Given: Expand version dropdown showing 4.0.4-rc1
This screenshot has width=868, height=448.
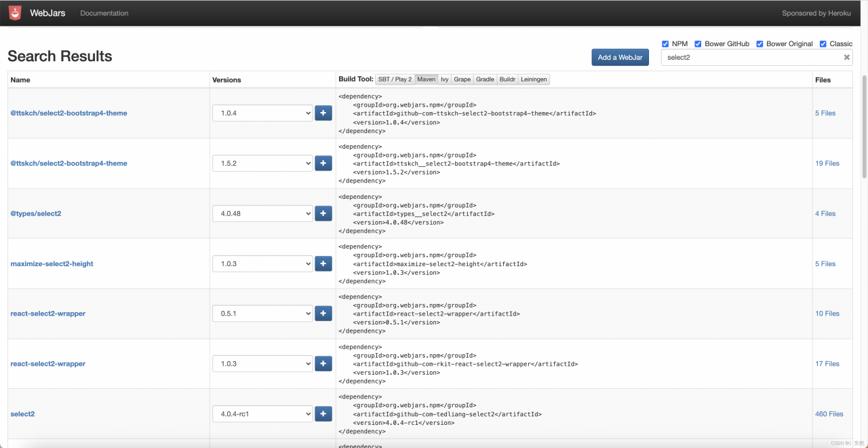Looking at the screenshot, I should (x=262, y=413).
